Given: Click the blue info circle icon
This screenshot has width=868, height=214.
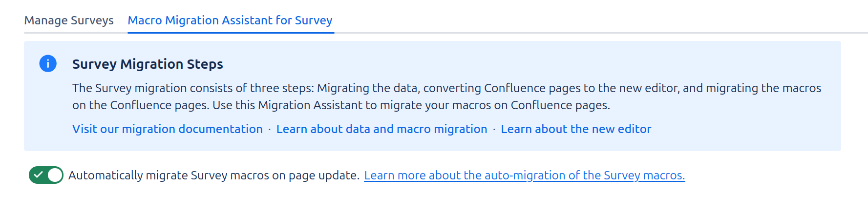Looking at the screenshot, I should [48, 64].
